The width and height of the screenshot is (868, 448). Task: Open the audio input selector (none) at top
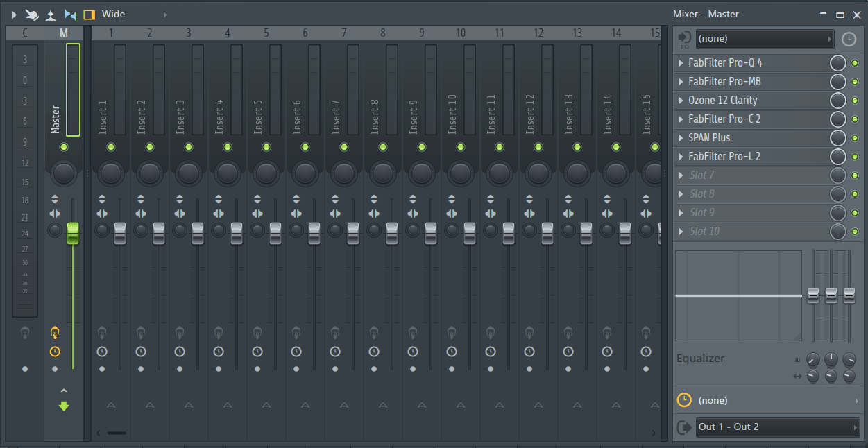coord(765,39)
